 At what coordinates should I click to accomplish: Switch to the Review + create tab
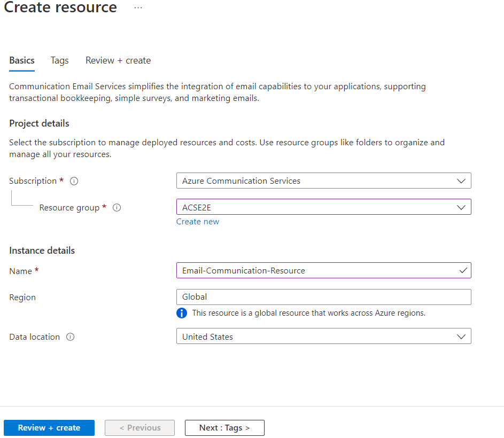[x=118, y=60]
